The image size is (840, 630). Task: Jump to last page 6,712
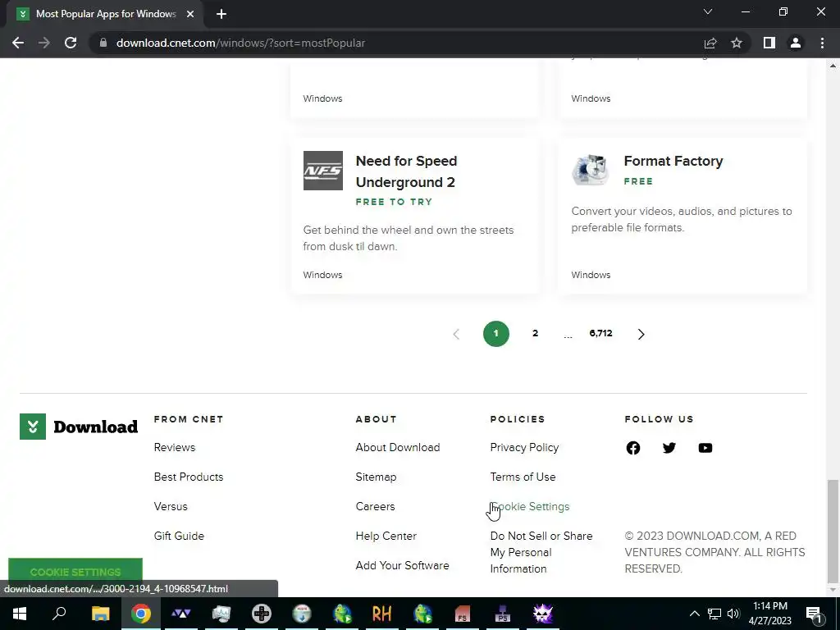tap(600, 333)
